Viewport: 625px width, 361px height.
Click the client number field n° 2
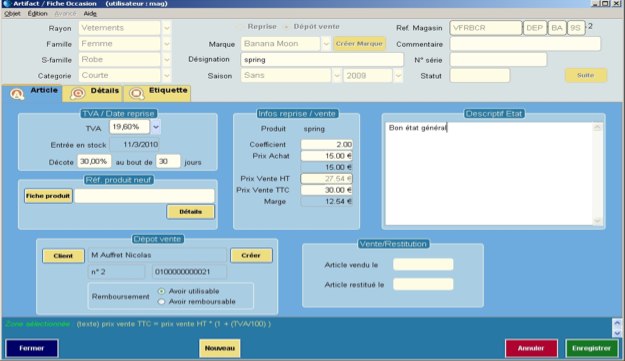(116, 272)
